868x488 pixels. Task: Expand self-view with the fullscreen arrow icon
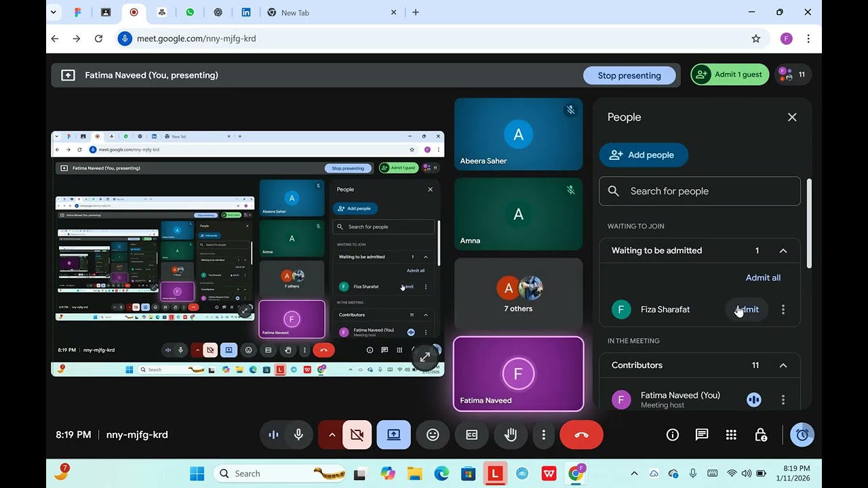425,357
